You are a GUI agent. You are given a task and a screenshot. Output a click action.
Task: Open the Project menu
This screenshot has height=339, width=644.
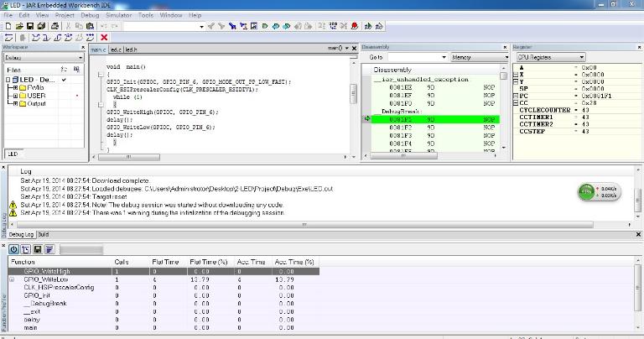pyautogui.click(x=65, y=15)
